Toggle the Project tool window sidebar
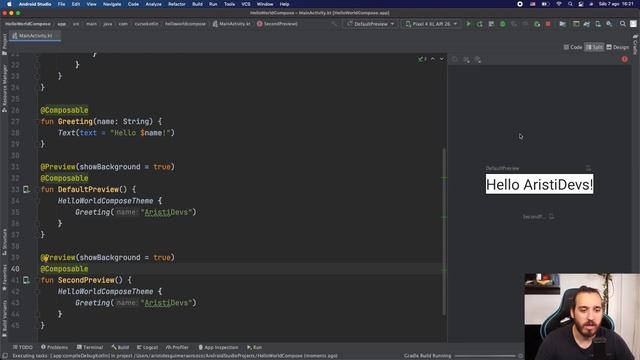640x360 pixels. click(4, 44)
